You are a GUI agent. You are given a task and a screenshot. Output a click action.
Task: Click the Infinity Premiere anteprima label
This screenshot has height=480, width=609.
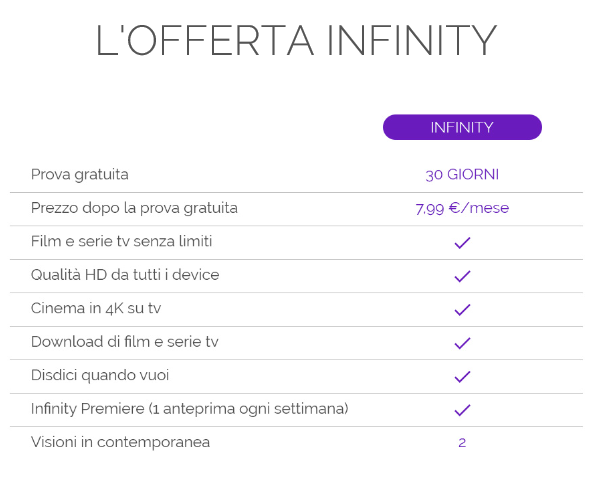pyautogui.click(x=190, y=409)
